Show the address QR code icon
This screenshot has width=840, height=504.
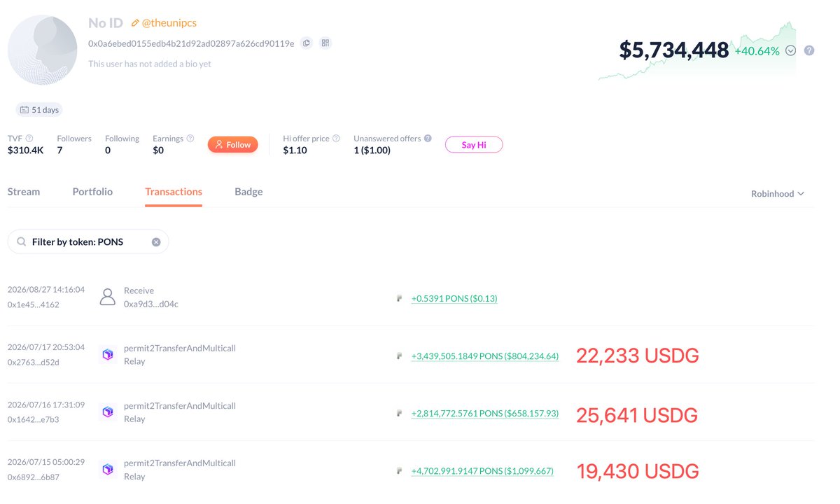(x=325, y=43)
